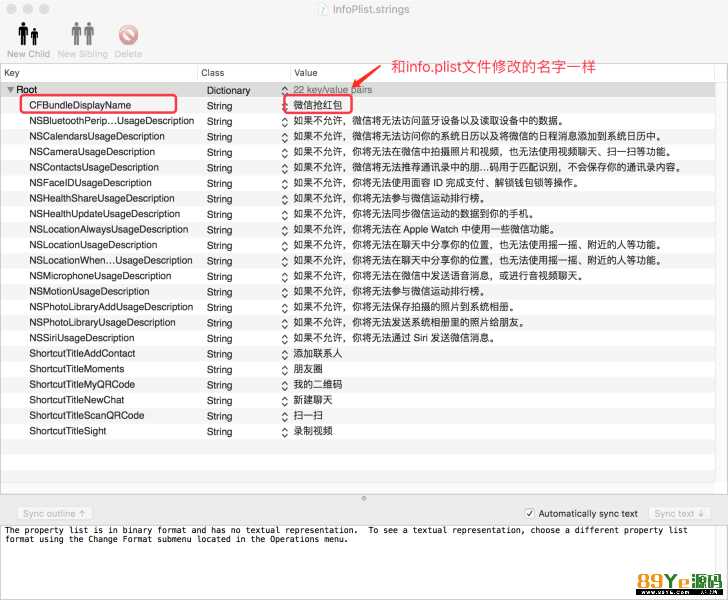Select the ShortcutTitleAddContact key

[82, 353]
